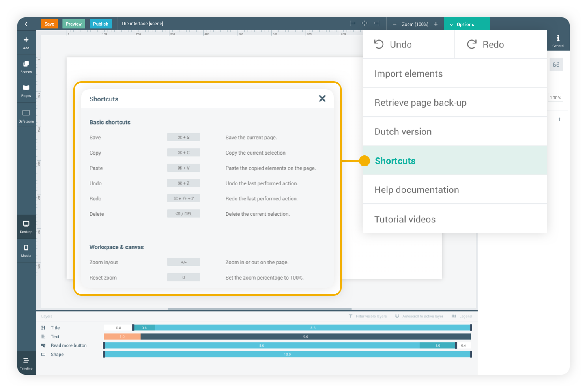587x392 pixels.
Task: Close the Shortcuts dialog
Action: [322, 99]
